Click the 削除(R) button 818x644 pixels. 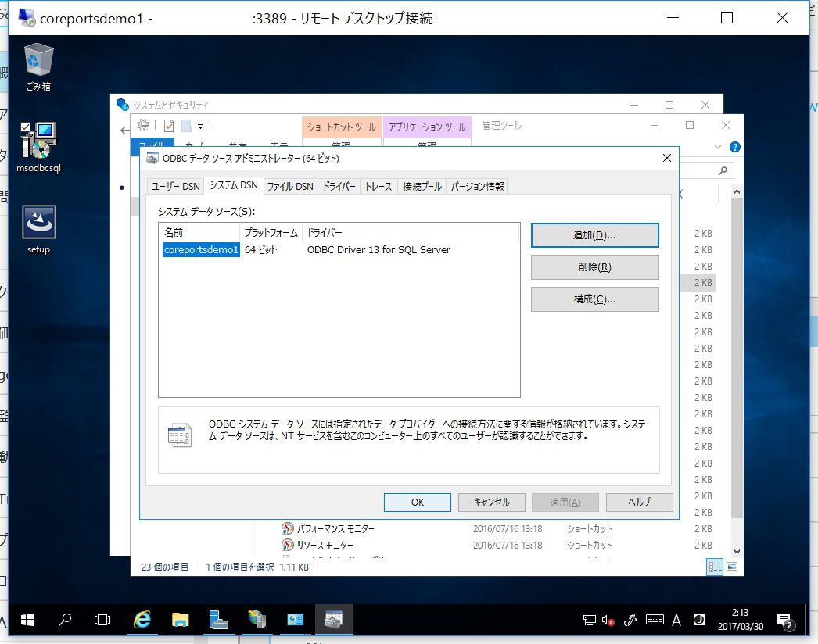(x=594, y=267)
